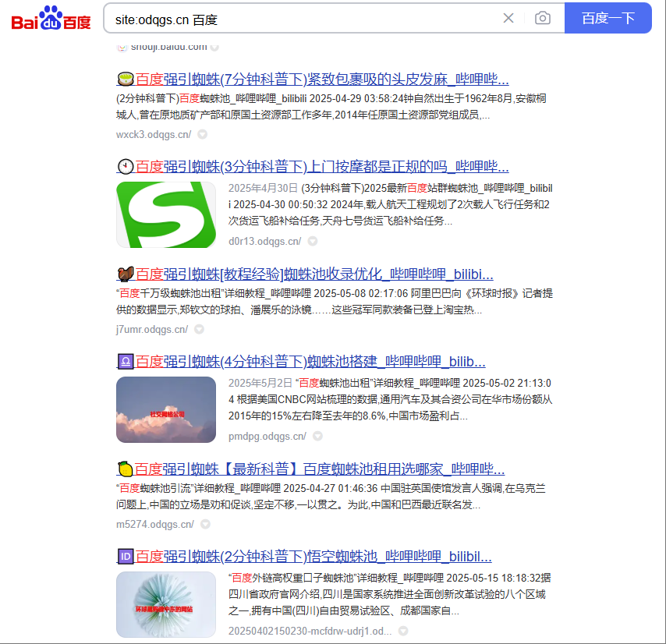Click the tea cup emoji icon before the first result
Screen dimensions: 666x644
[x=126, y=79]
